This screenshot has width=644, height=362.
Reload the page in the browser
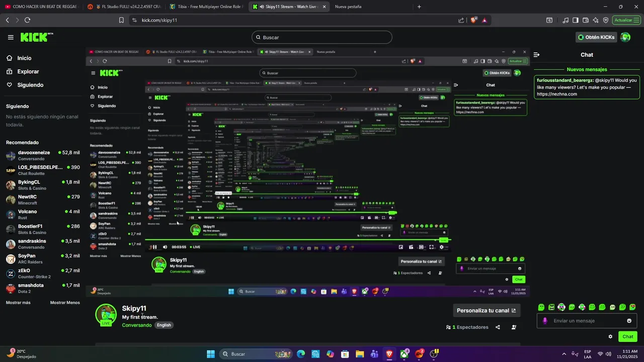point(27,20)
